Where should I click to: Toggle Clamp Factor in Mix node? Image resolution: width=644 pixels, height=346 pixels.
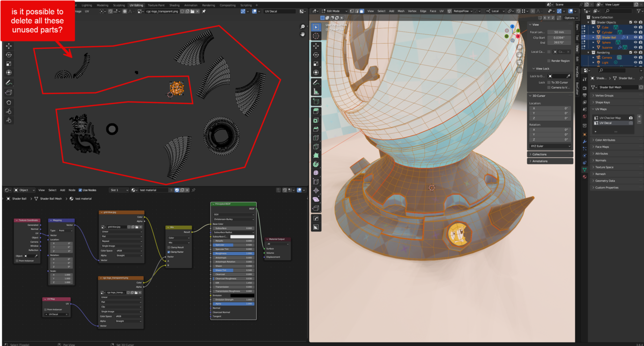pyautogui.click(x=169, y=252)
